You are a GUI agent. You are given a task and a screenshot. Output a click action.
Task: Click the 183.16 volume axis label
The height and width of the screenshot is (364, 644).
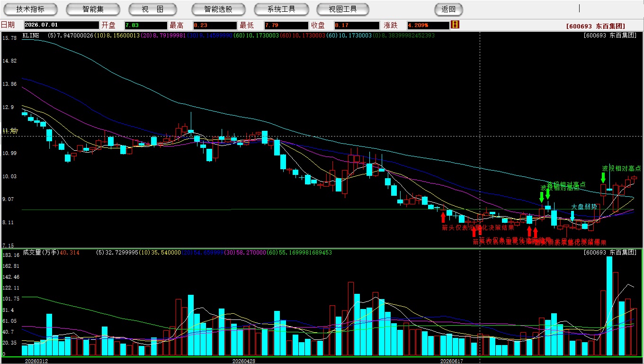11,255
